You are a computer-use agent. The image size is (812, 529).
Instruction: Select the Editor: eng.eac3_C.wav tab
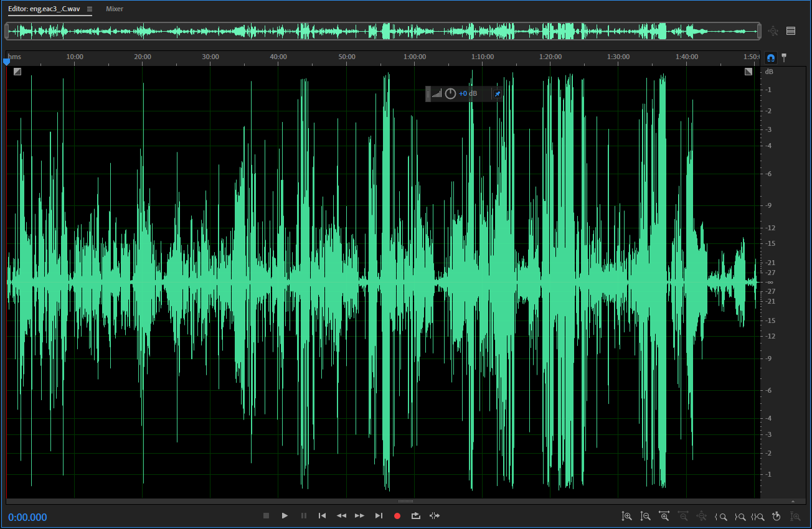tap(44, 9)
